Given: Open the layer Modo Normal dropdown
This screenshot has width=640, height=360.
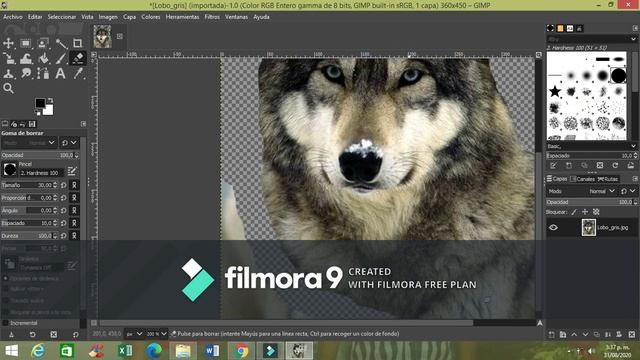Looking at the screenshot, I should [x=602, y=191].
